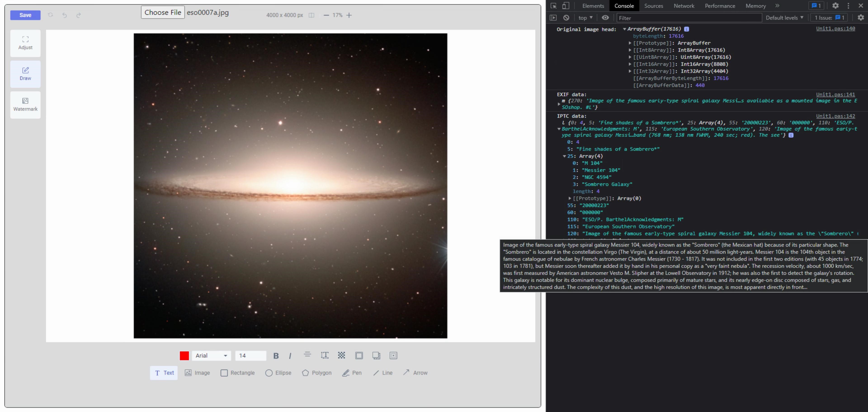Open the Default levels dropdown
This screenshot has height=412, width=868.
point(784,18)
